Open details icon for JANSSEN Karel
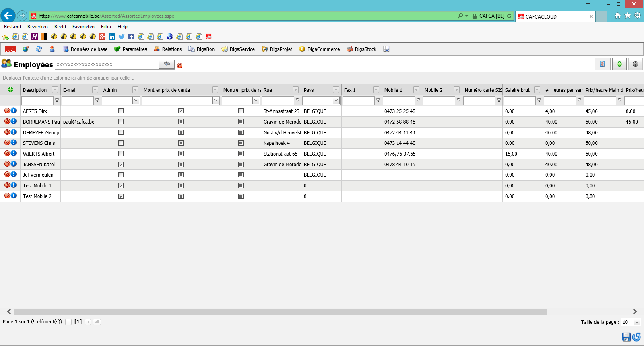 [x=14, y=164]
